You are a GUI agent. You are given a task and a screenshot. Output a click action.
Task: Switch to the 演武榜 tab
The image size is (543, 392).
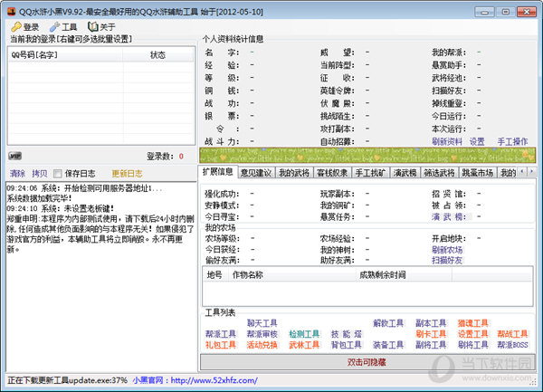(x=405, y=172)
